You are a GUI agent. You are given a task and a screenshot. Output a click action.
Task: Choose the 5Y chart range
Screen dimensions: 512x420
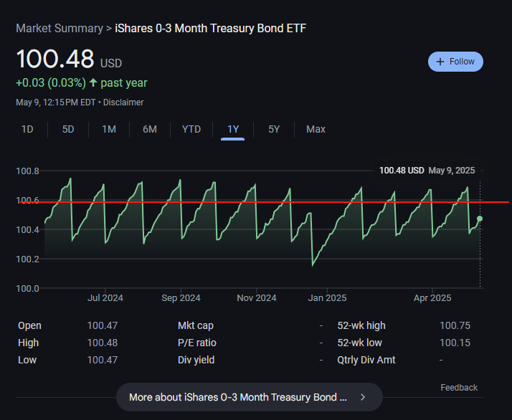point(274,129)
